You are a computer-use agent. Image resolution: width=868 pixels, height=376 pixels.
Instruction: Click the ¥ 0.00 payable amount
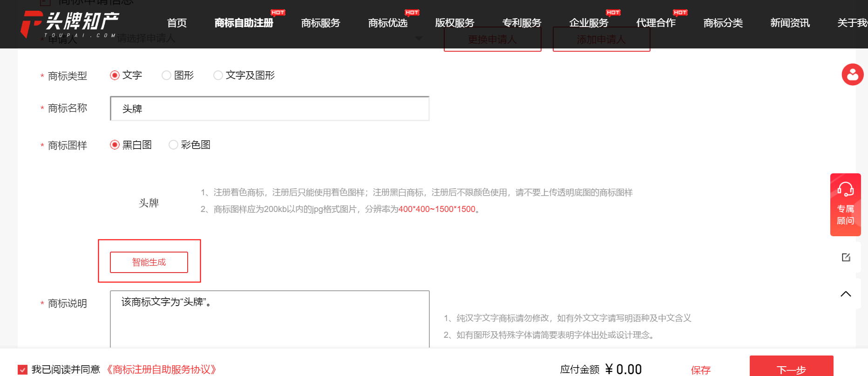[623, 369]
